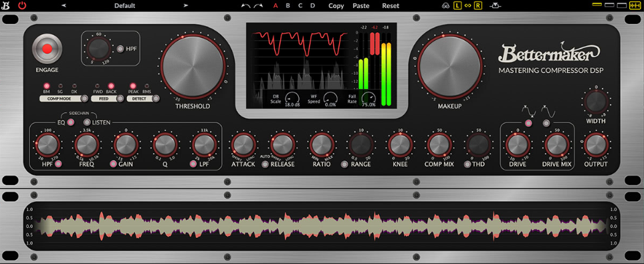Click the DRIVE knob
Viewport: 644px width, 264px height.
point(518,144)
